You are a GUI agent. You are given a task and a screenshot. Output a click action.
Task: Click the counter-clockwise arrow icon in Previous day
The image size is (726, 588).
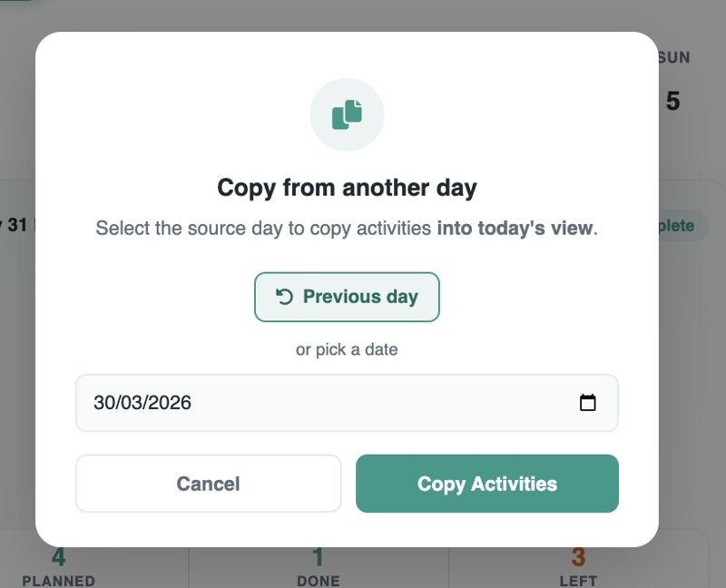pos(284,297)
